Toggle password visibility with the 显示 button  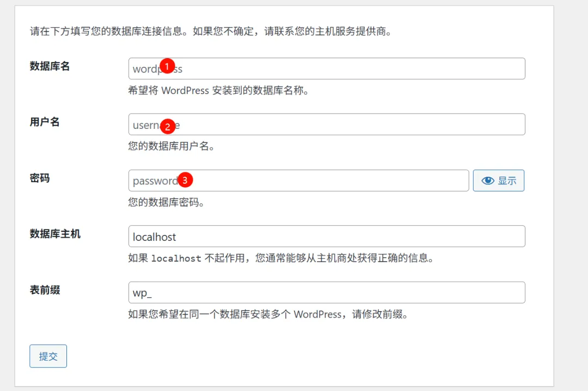(x=498, y=181)
